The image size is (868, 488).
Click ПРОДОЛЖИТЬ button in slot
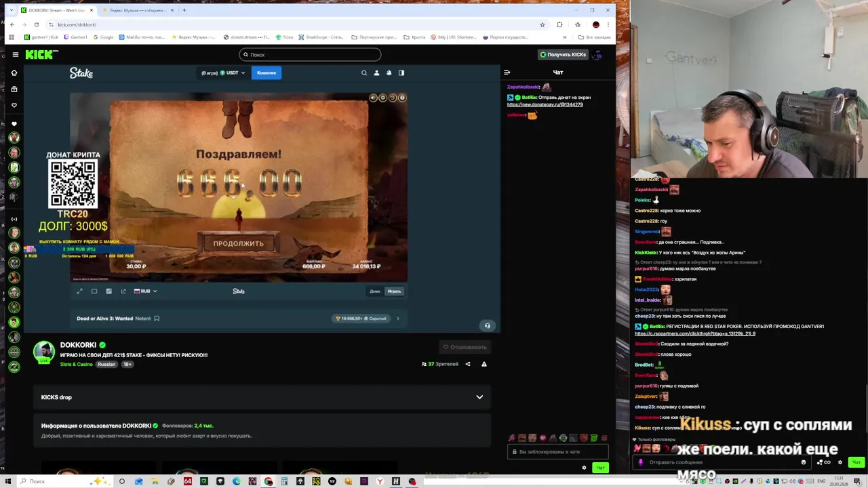[239, 243]
